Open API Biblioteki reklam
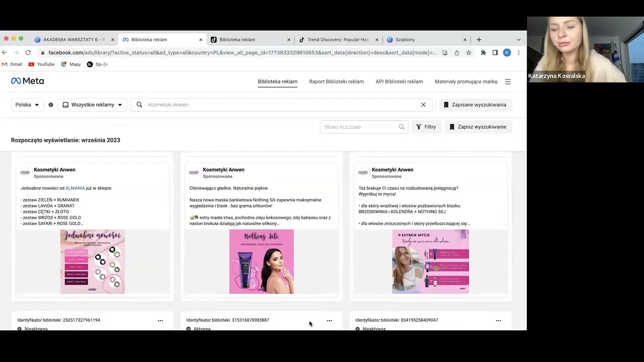 coord(399,81)
